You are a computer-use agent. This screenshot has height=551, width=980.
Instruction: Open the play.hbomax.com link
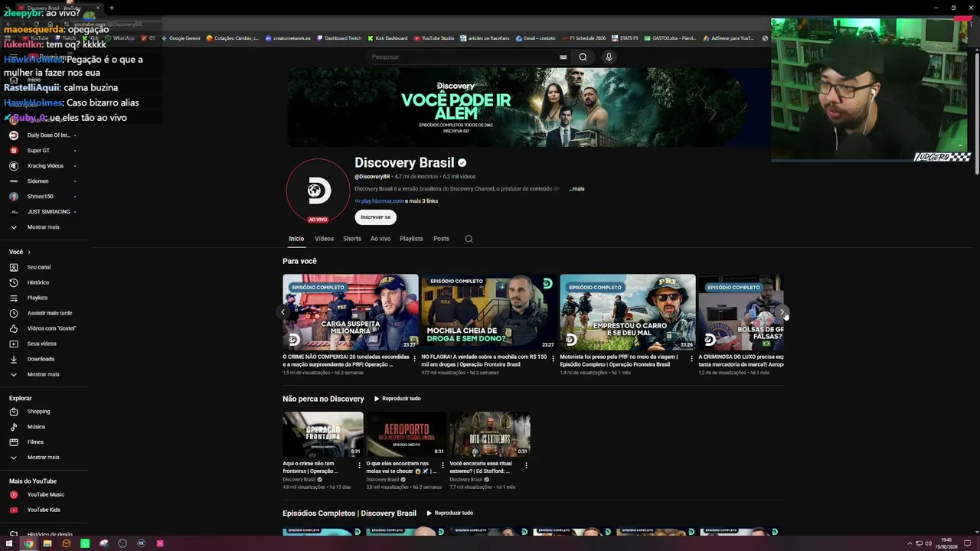coord(382,201)
